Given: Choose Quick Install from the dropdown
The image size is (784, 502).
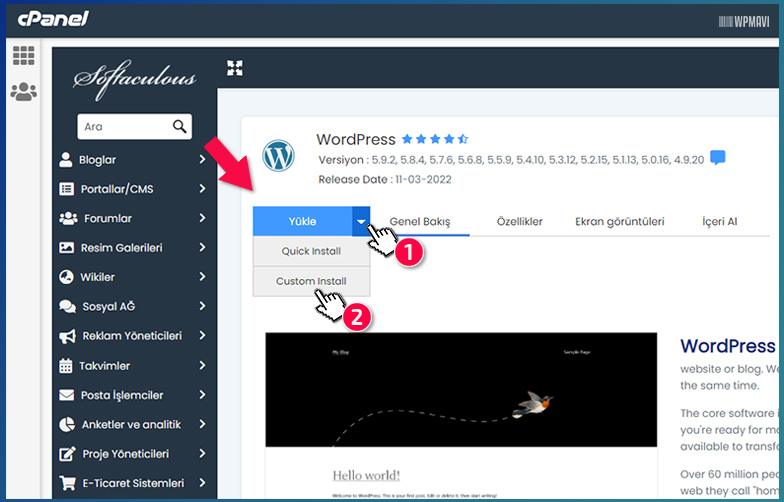Looking at the screenshot, I should pyautogui.click(x=311, y=251).
